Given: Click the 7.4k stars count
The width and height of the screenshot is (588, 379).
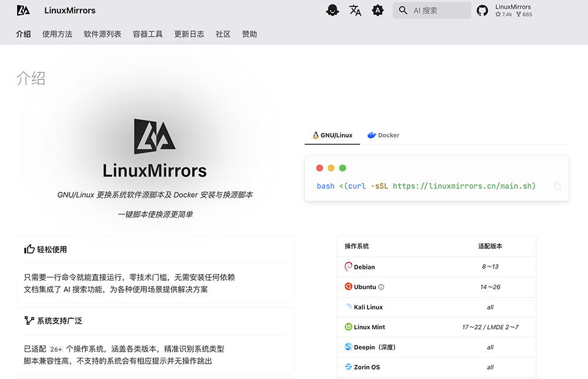Looking at the screenshot, I should point(507,14).
